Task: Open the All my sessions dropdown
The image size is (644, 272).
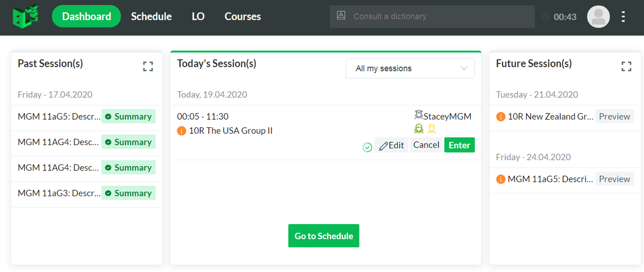Action: pos(410,68)
